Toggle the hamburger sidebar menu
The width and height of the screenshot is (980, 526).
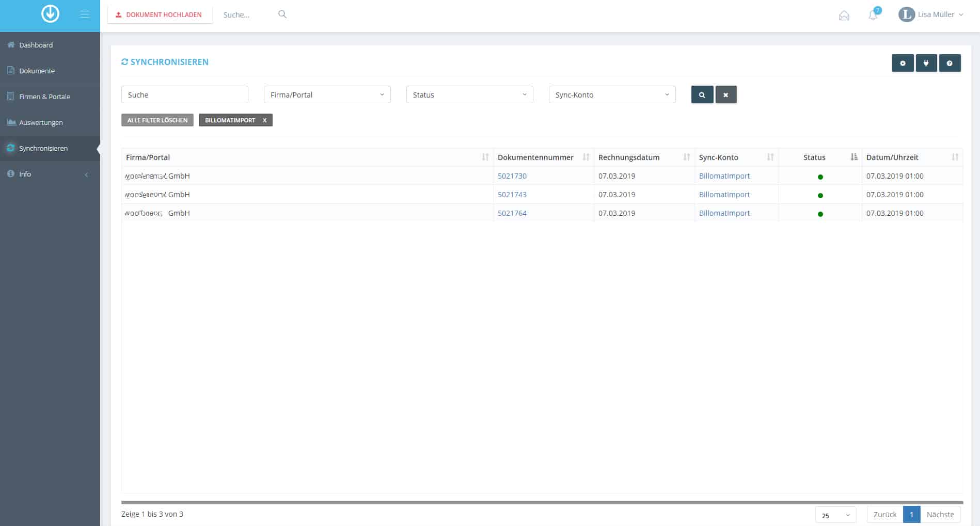85,14
